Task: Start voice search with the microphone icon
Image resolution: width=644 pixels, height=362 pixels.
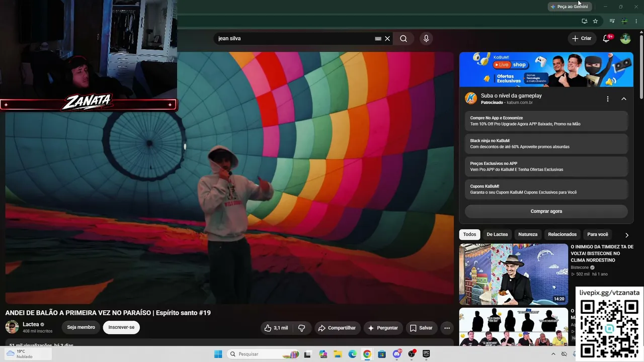Action: click(426, 39)
